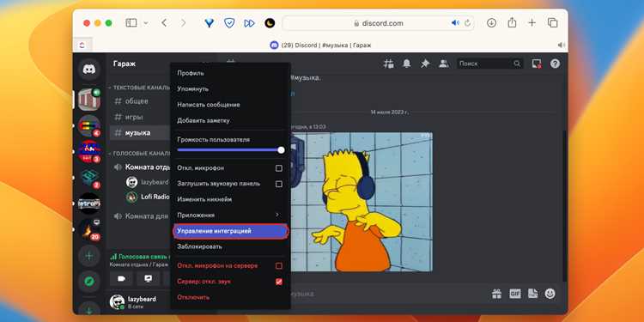644x322 pixels.
Task: Open the inbox icon in header
Action: pyautogui.click(x=537, y=64)
